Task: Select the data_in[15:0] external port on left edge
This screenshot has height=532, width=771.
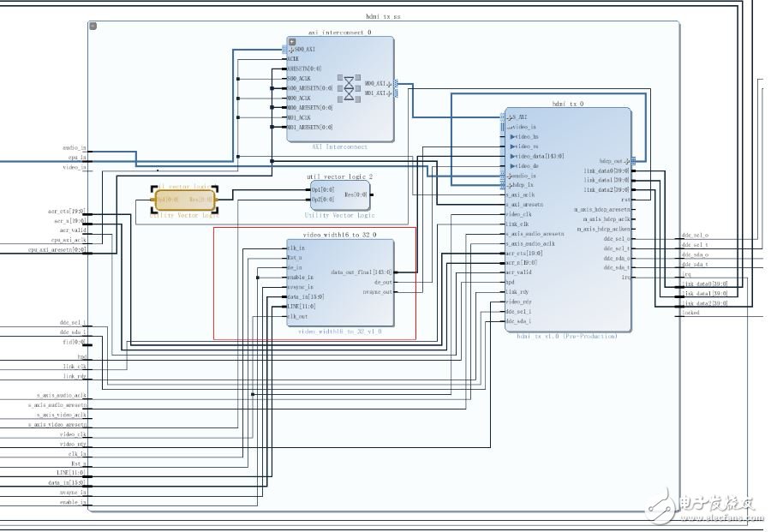Action: pos(66,482)
